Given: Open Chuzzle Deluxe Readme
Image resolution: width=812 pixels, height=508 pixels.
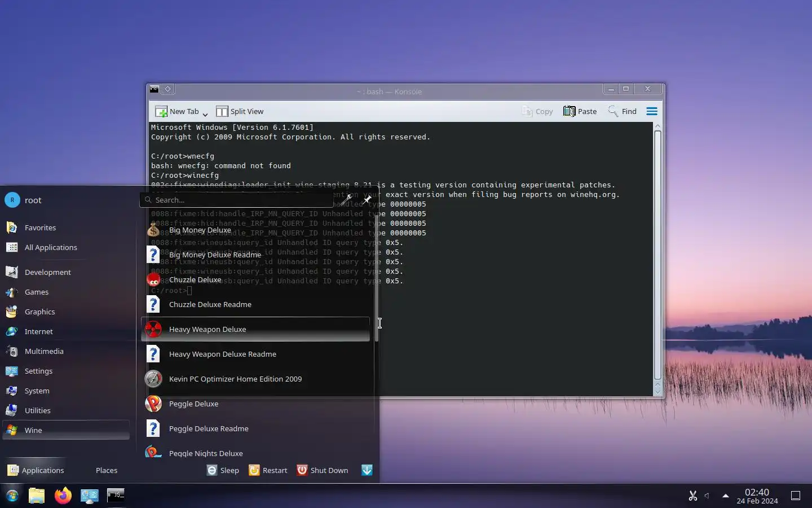Looking at the screenshot, I should 255,304.
